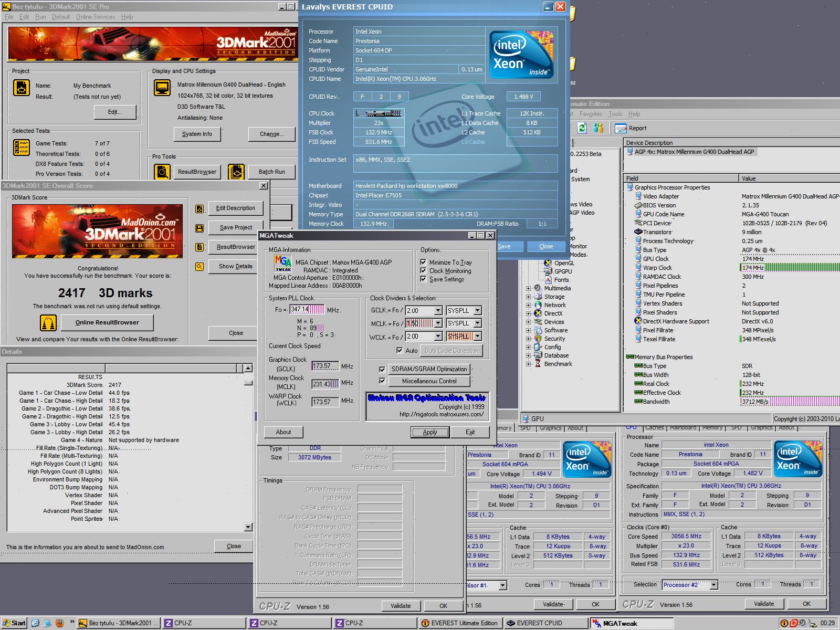Click the checklist icon in Selected Tests
This screenshot has height=630, width=840.
point(22,148)
